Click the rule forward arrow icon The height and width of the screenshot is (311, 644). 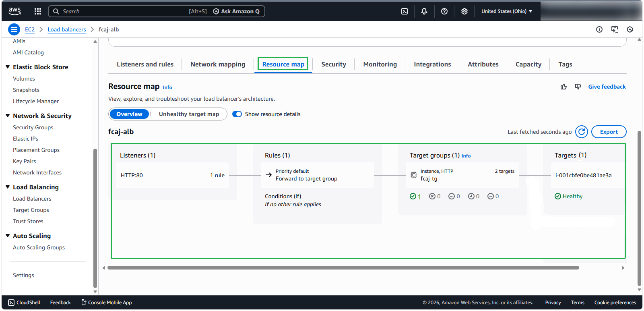(269, 175)
